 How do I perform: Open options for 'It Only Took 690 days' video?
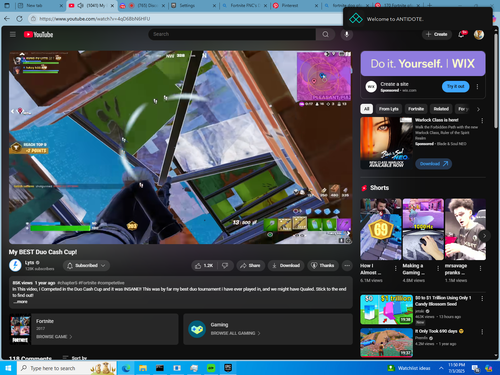[482, 332]
